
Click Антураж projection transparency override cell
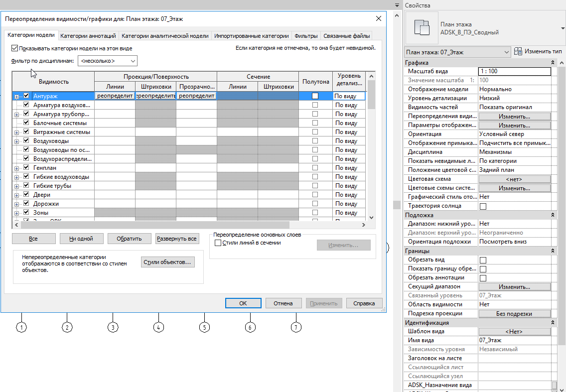pos(196,96)
